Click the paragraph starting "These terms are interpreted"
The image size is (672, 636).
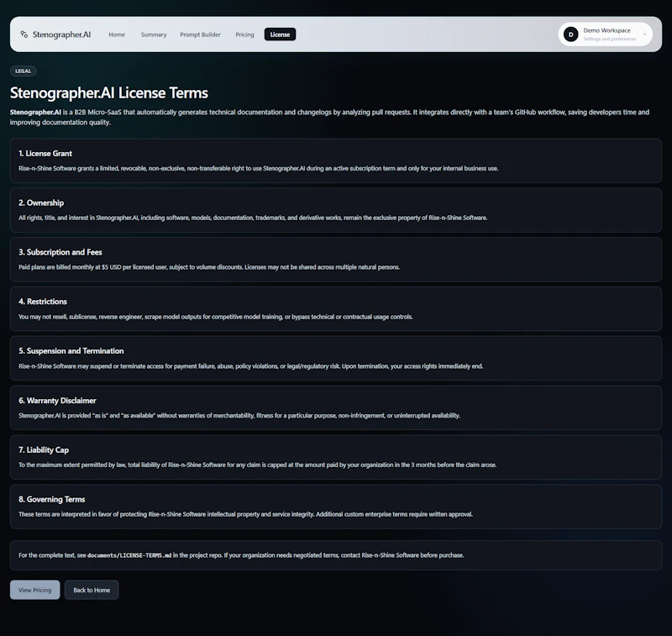tap(245, 514)
